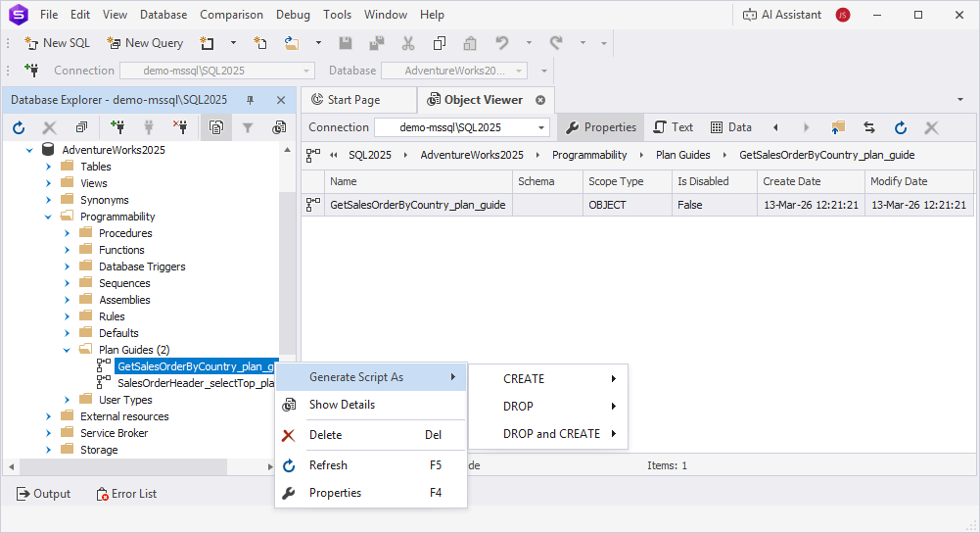Open the Debug menu
Viewport: 980px width, 533px height.
[293, 15]
